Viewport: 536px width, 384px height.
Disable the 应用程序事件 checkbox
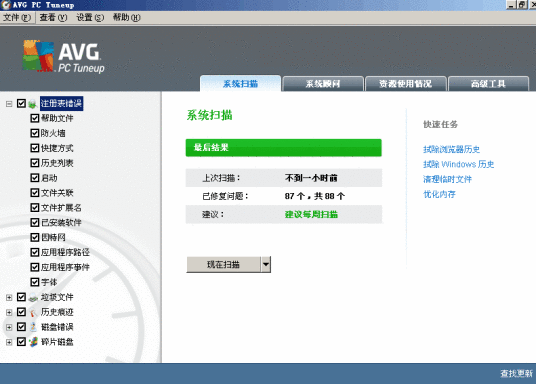(x=35, y=267)
